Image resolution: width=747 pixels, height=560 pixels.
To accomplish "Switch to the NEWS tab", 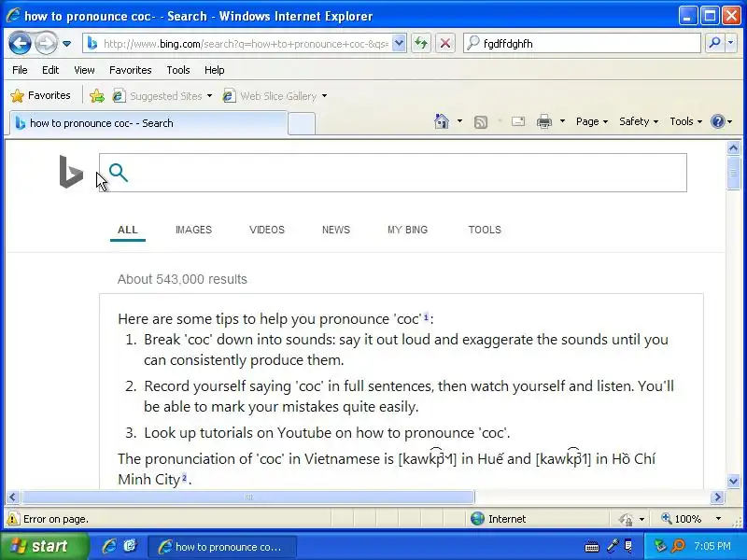I will 336,230.
